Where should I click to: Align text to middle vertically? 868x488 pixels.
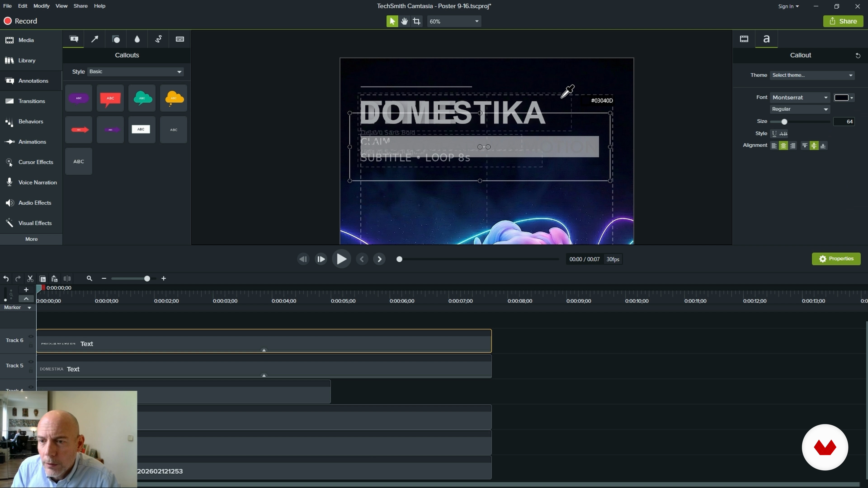(814, 145)
